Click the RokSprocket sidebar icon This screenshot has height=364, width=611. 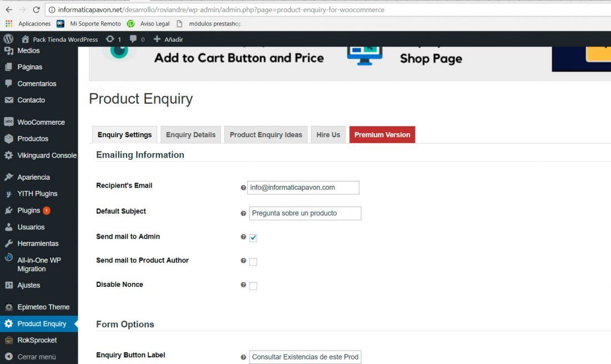(x=8, y=340)
